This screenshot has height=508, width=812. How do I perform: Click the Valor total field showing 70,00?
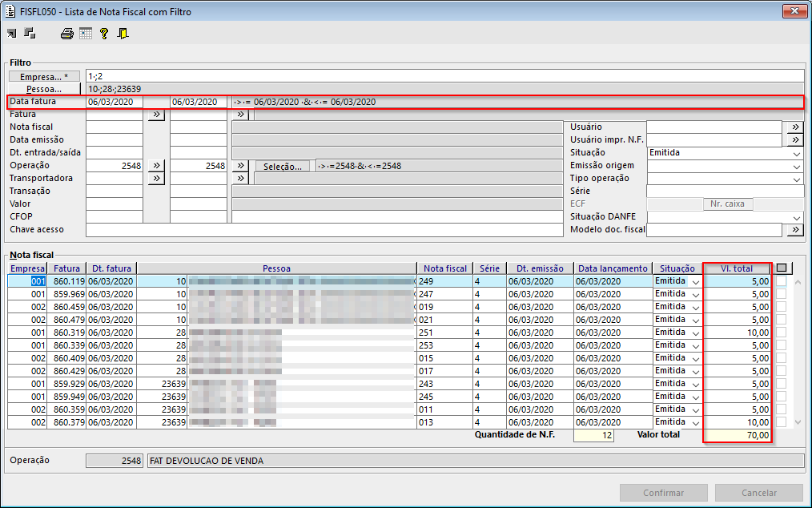tap(737, 435)
